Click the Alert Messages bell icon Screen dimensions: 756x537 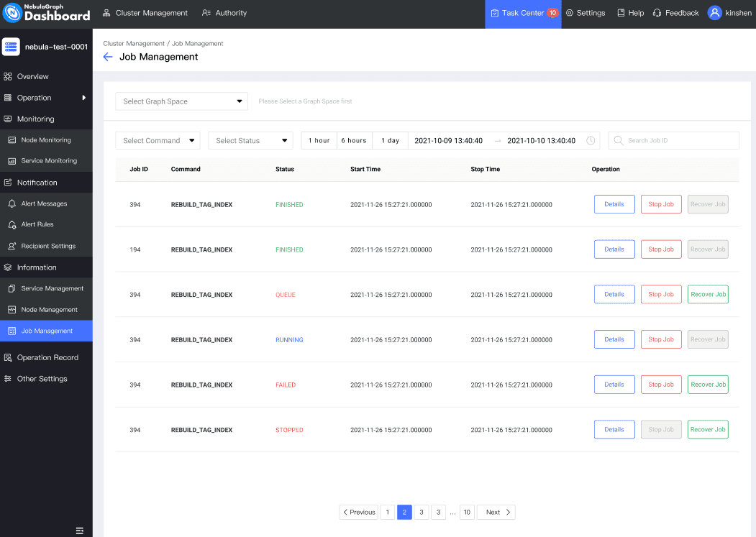12,204
